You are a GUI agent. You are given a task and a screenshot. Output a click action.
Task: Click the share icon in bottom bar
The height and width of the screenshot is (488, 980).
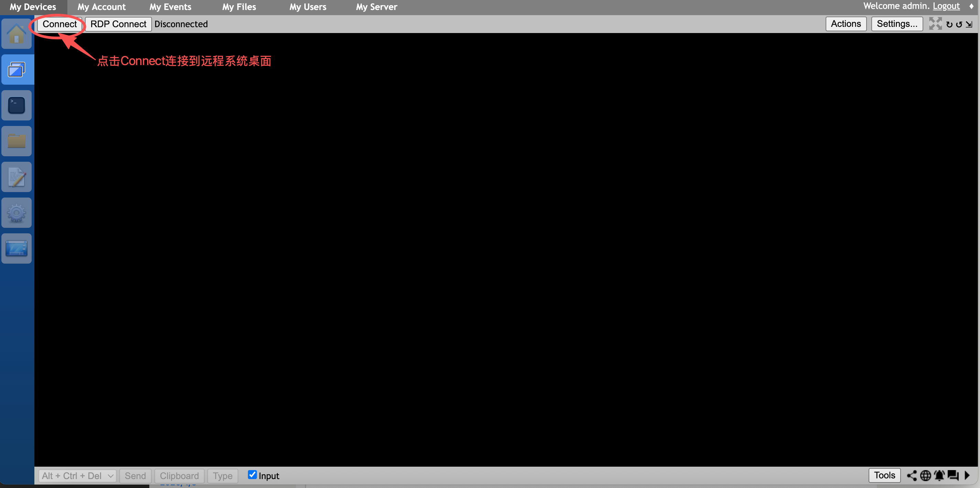pos(912,475)
